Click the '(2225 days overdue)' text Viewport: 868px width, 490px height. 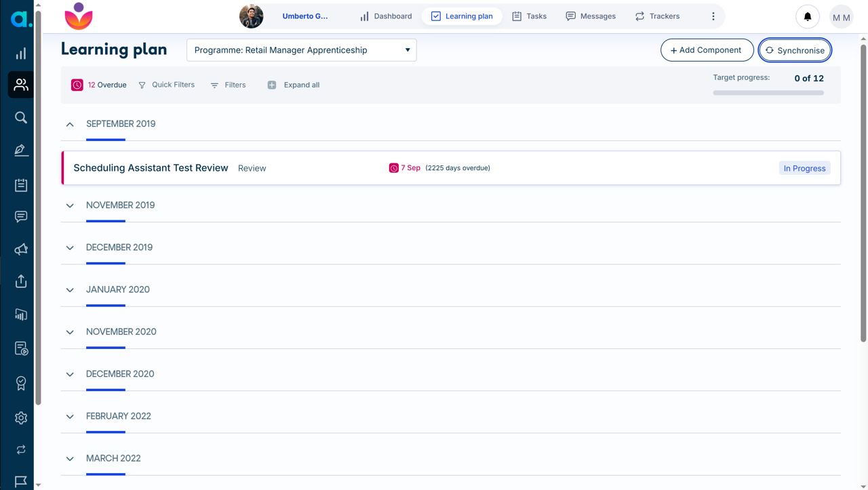click(458, 168)
